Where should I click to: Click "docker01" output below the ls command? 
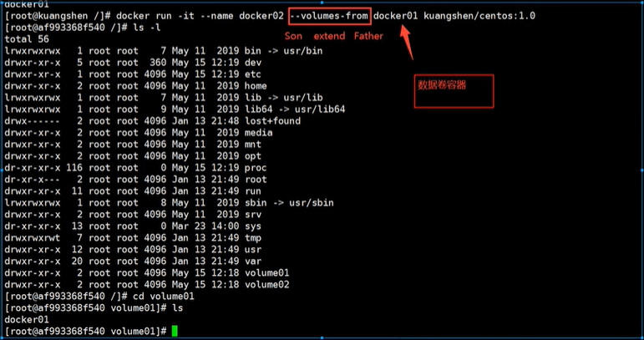(27, 319)
